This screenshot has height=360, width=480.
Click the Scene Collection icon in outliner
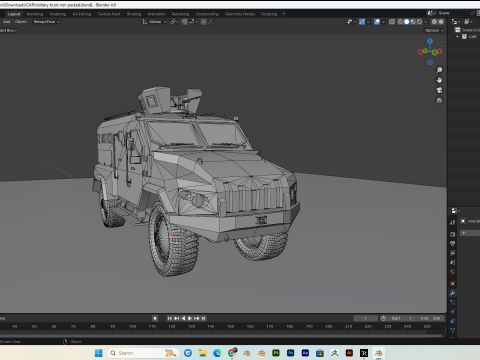tap(458, 30)
